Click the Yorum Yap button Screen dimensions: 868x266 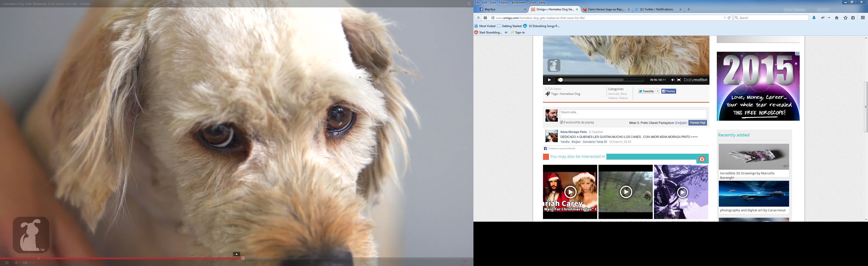tap(697, 123)
